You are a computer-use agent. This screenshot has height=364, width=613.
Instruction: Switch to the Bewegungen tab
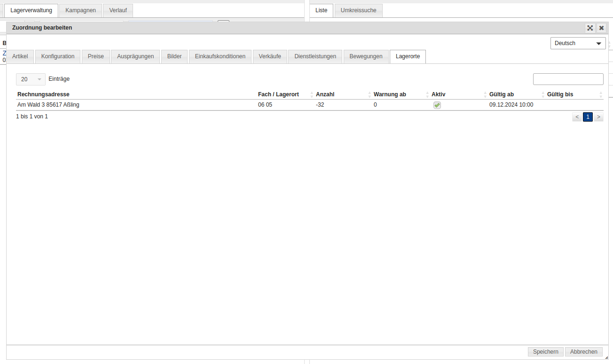pos(366,56)
